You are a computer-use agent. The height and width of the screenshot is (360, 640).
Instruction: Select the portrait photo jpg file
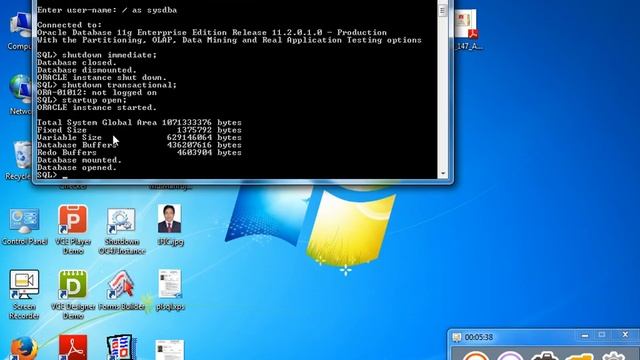point(170,224)
